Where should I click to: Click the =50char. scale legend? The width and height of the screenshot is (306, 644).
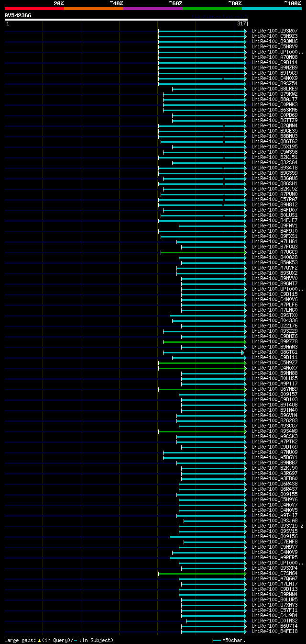(229, 640)
